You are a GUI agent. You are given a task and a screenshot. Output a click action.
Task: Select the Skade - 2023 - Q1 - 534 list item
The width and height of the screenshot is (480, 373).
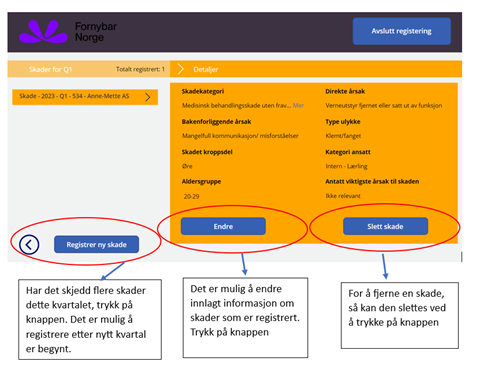85,97
